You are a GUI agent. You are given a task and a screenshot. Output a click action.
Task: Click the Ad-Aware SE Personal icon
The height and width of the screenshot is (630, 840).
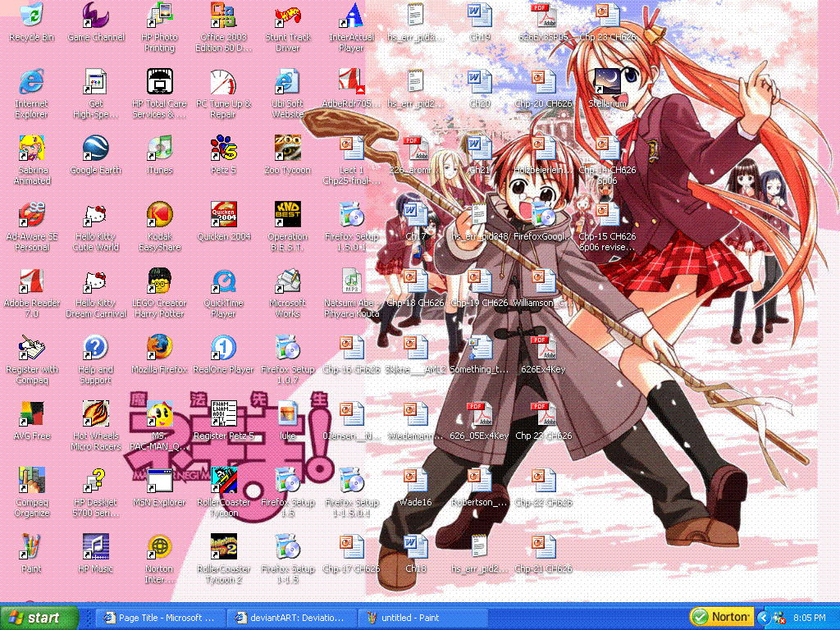(x=32, y=214)
